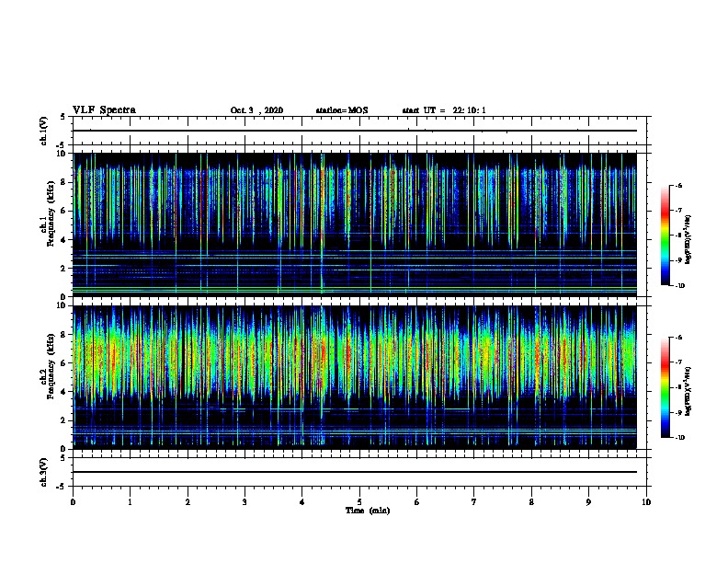
Task: Click the time axis tick label "5"
Action: (359, 502)
